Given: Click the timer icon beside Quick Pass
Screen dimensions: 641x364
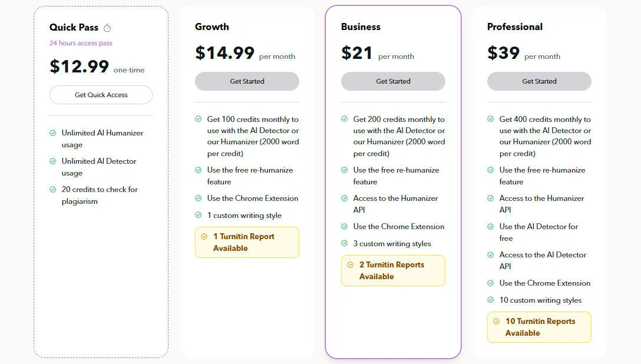Looking at the screenshot, I should (107, 27).
